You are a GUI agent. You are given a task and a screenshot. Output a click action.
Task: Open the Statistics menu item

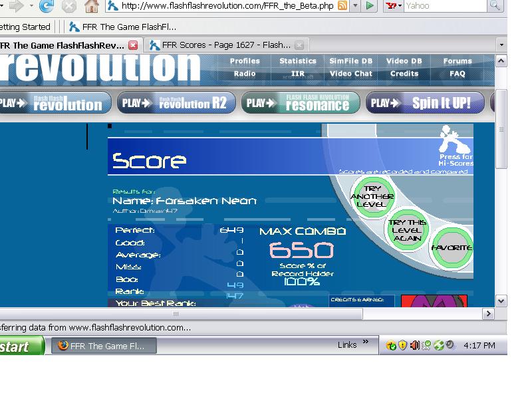(298, 61)
